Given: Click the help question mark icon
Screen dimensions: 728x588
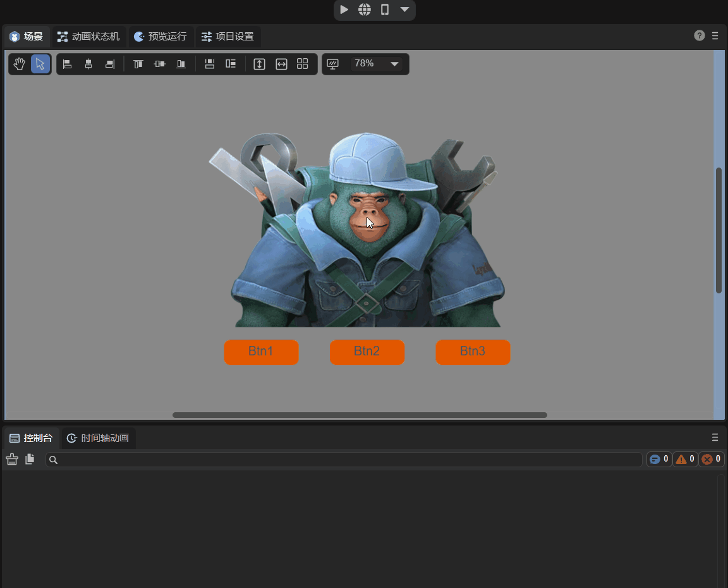Looking at the screenshot, I should pos(700,36).
